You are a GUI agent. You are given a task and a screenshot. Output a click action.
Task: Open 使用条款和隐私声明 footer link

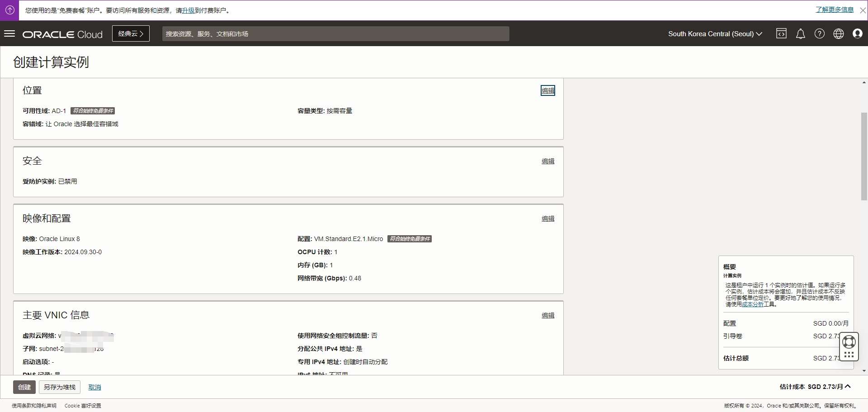click(34, 406)
